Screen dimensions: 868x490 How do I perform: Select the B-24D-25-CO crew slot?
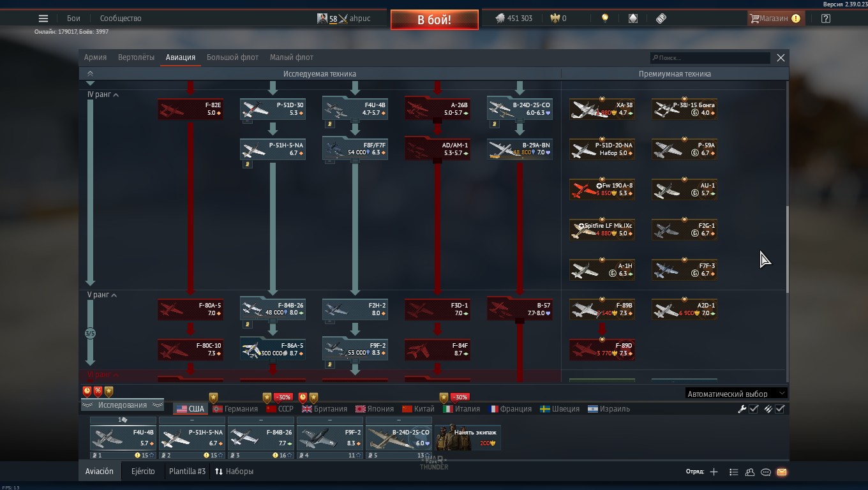coord(399,438)
